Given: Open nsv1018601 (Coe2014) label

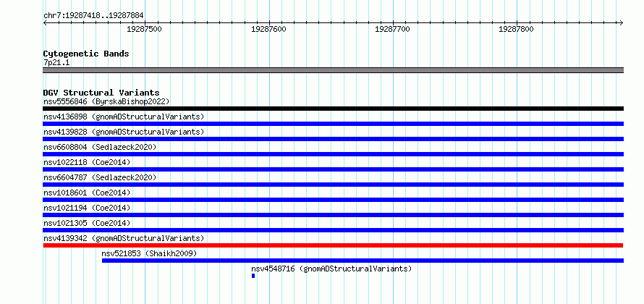Looking at the screenshot, I should tap(87, 193).
